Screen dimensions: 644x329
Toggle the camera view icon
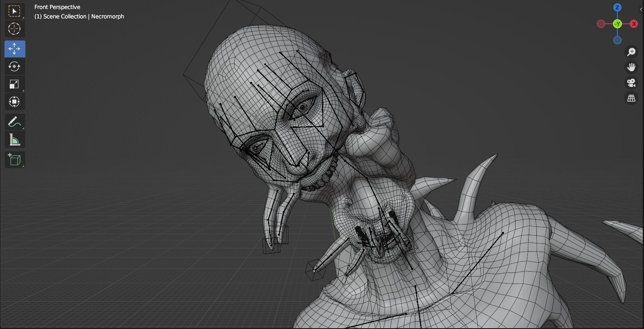[x=631, y=83]
